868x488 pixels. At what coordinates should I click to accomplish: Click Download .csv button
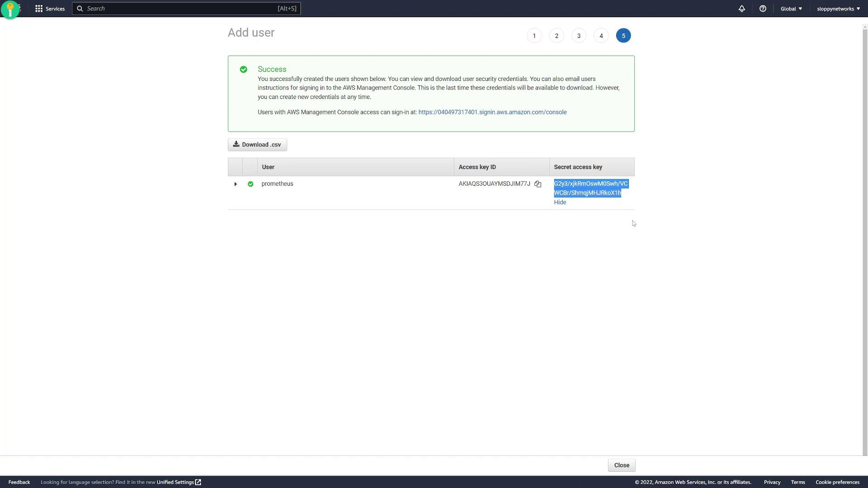click(257, 145)
